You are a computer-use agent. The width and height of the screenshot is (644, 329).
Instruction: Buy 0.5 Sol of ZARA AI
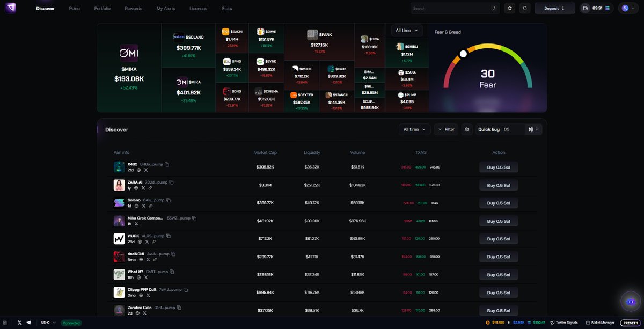pyautogui.click(x=498, y=185)
